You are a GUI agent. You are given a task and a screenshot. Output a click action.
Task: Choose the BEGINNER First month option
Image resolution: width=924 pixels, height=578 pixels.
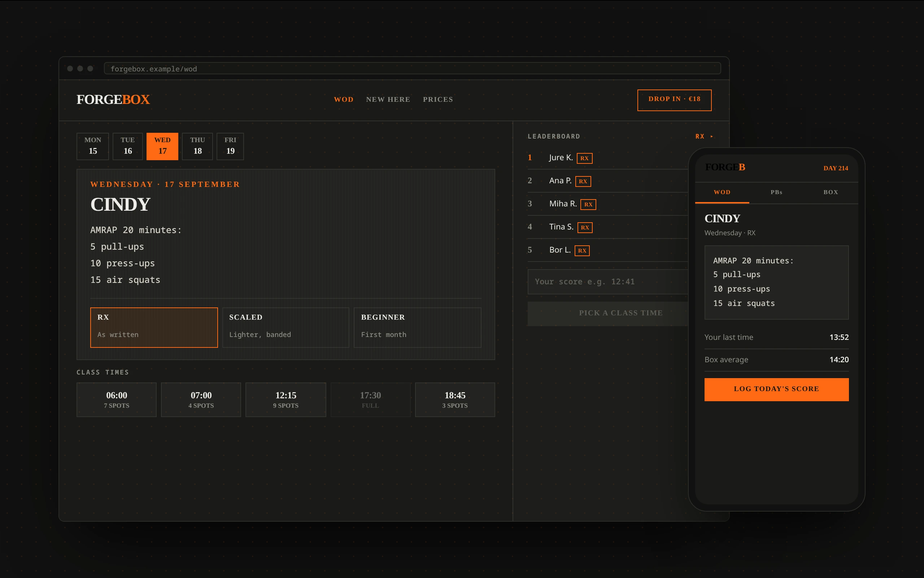tap(417, 327)
